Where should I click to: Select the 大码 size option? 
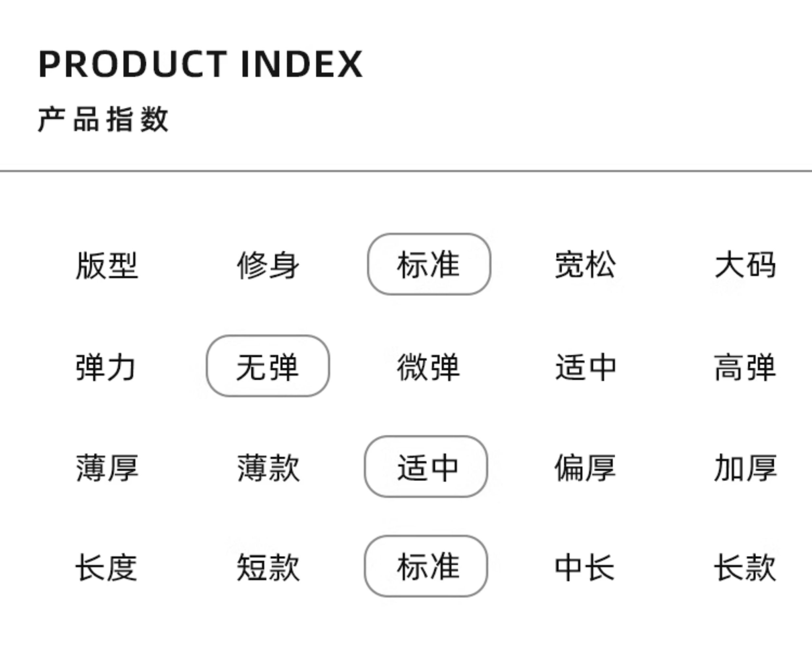pos(745,265)
